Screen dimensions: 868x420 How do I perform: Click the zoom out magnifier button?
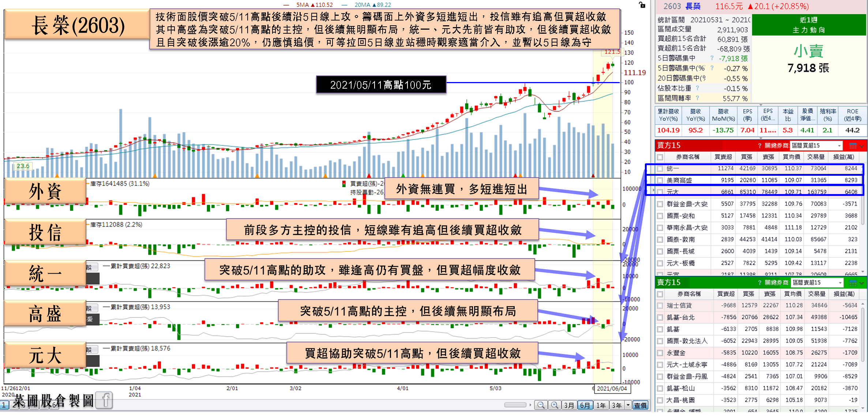[541, 405]
